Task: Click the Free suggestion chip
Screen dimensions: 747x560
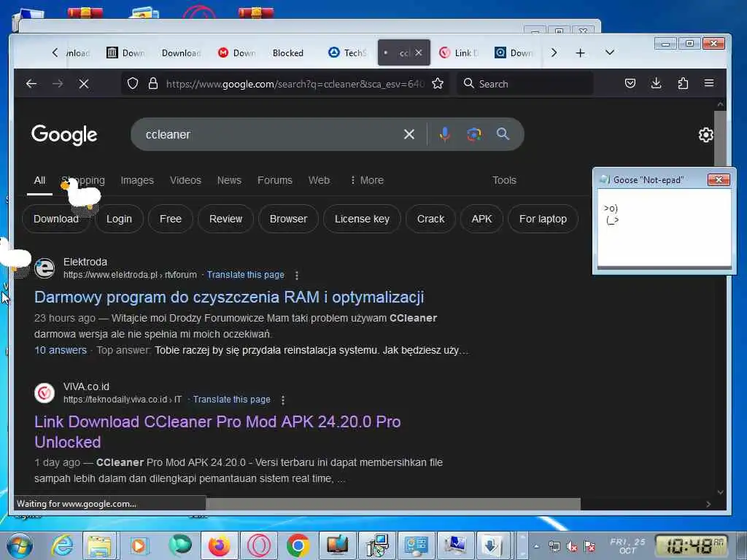Action: (171, 219)
